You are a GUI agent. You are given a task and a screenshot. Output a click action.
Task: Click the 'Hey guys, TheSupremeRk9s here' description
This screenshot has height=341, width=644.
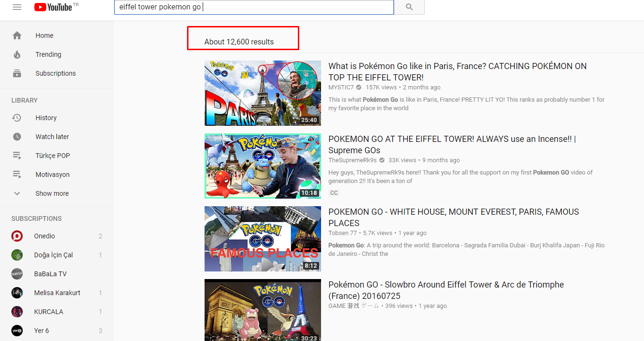click(x=461, y=177)
